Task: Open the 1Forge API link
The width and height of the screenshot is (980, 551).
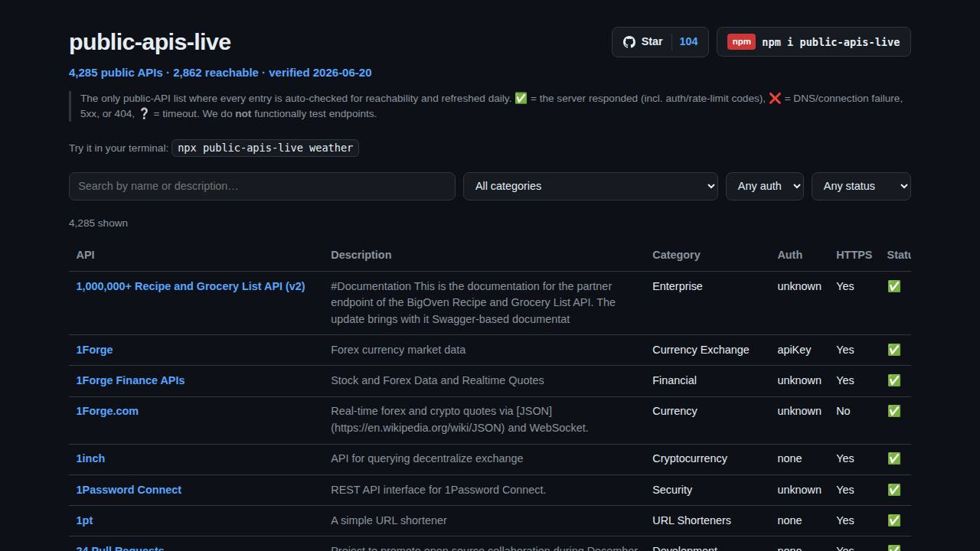Action: [x=94, y=350]
